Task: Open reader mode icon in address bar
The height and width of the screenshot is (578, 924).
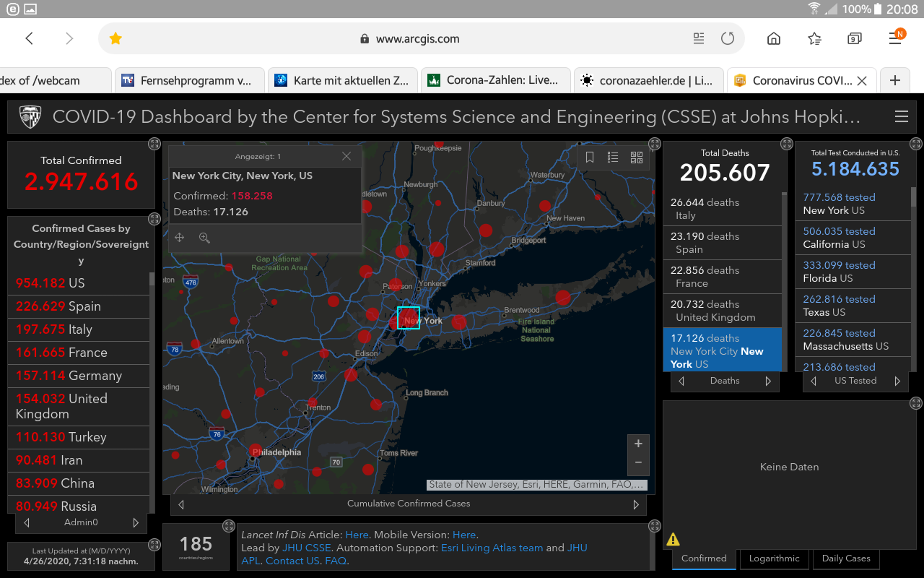Action: pos(698,39)
